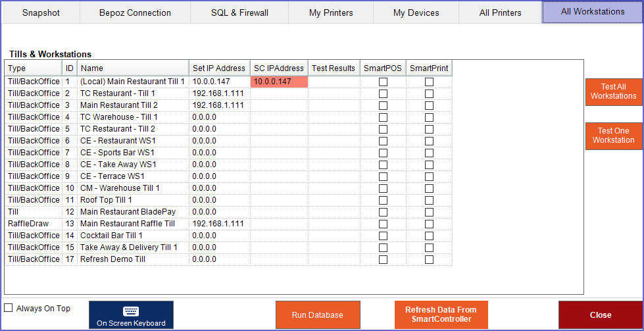Open the My Printers tab

coord(331,13)
